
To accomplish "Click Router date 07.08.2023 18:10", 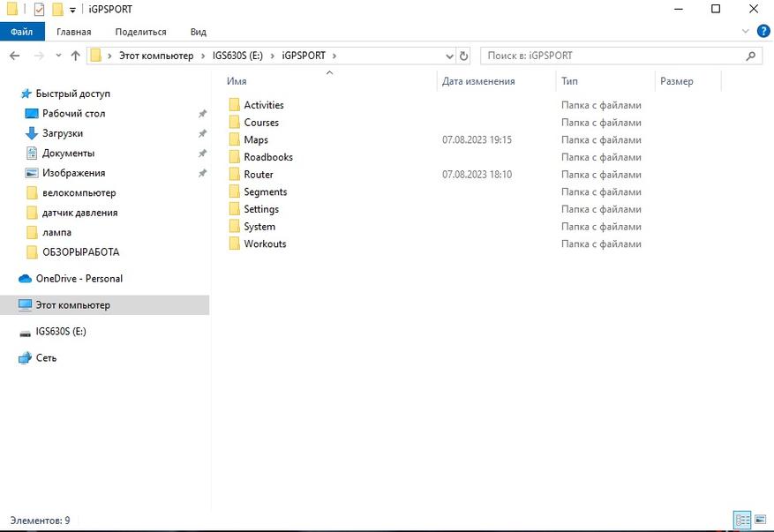I will pos(477,174).
